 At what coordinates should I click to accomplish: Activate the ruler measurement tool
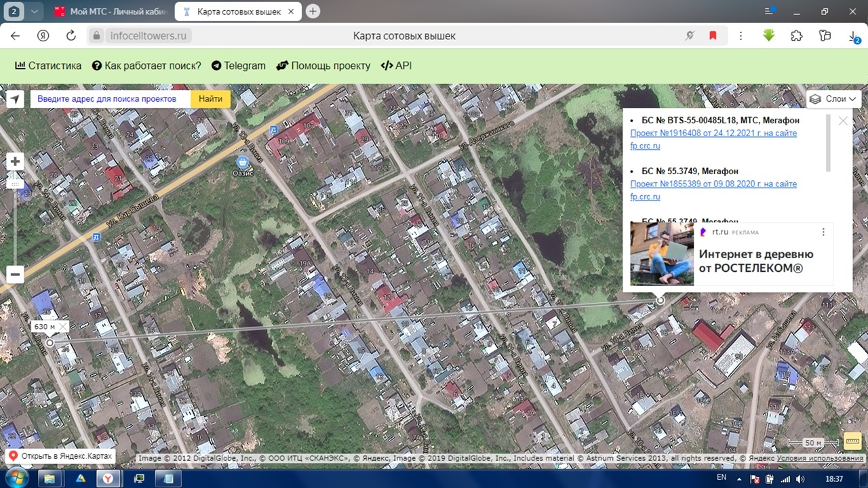click(x=852, y=442)
